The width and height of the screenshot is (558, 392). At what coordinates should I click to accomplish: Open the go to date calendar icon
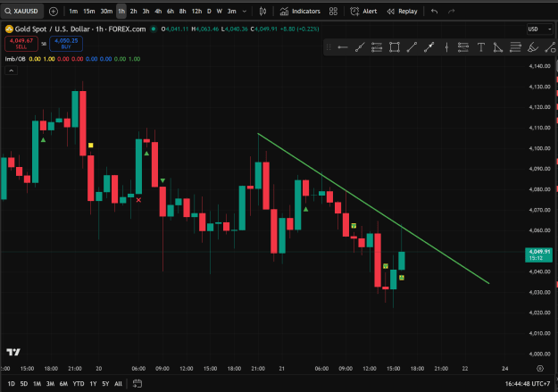point(137,383)
